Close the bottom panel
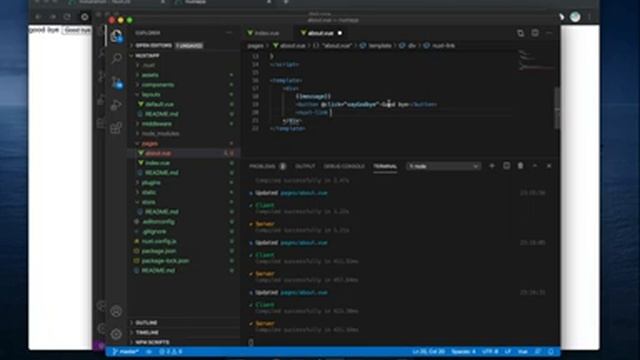This screenshot has width=640, height=360. (x=549, y=166)
